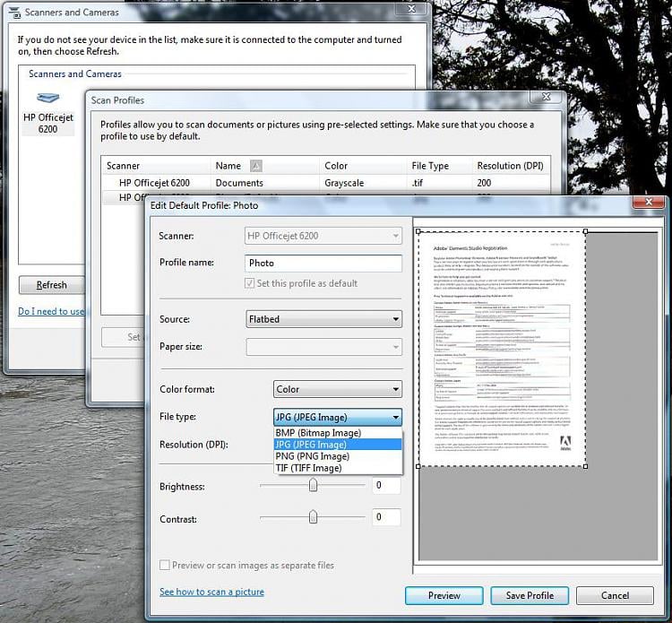
Task: Select the Documents profile row
Action: (326, 183)
